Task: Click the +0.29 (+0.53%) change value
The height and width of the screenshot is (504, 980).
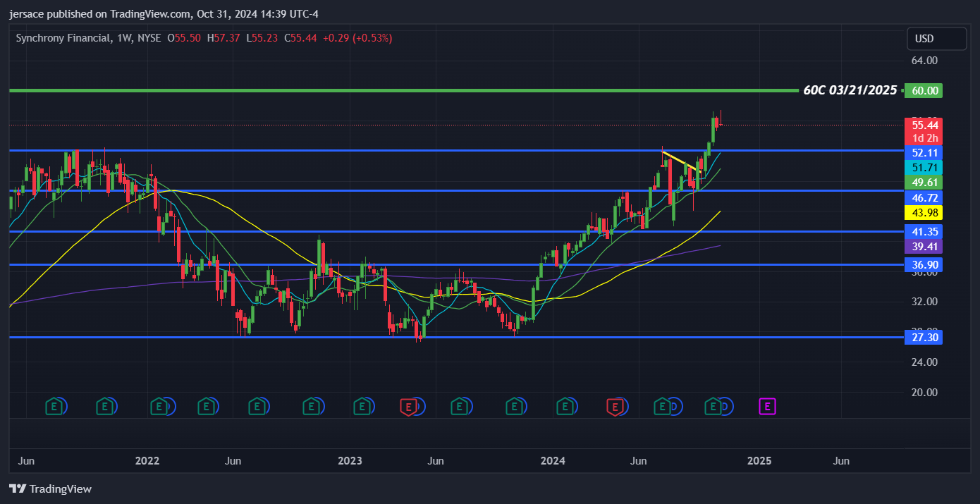Action: pos(357,38)
